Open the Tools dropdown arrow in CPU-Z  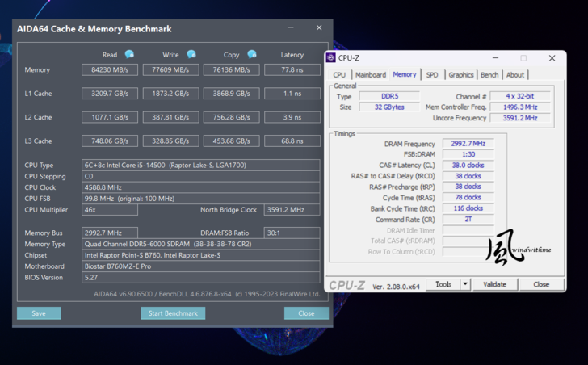point(465,284)
